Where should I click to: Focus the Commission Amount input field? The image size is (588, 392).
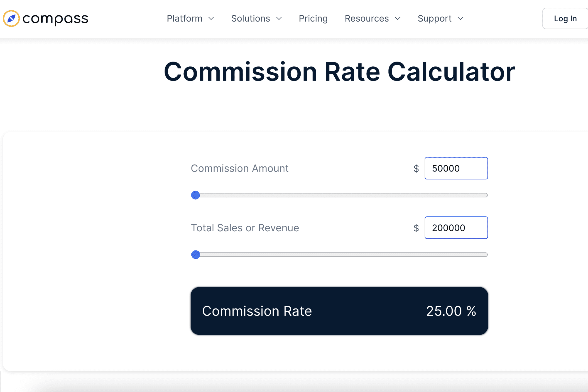tap(456, 168)
